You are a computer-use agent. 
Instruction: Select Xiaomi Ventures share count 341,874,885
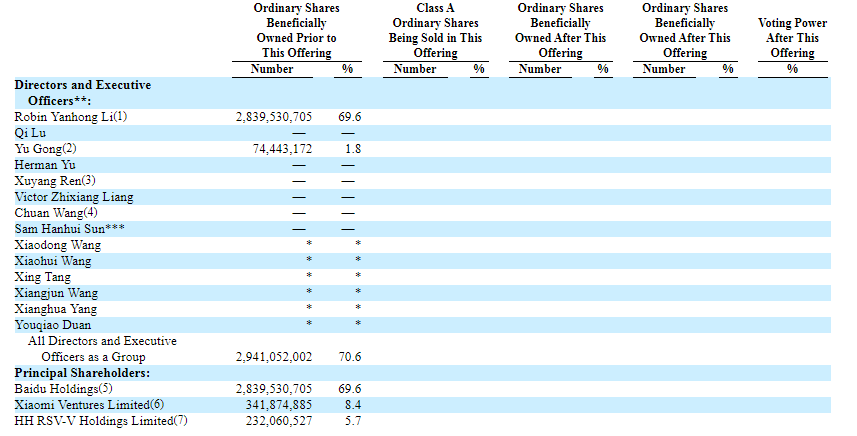tap(279, 405)
